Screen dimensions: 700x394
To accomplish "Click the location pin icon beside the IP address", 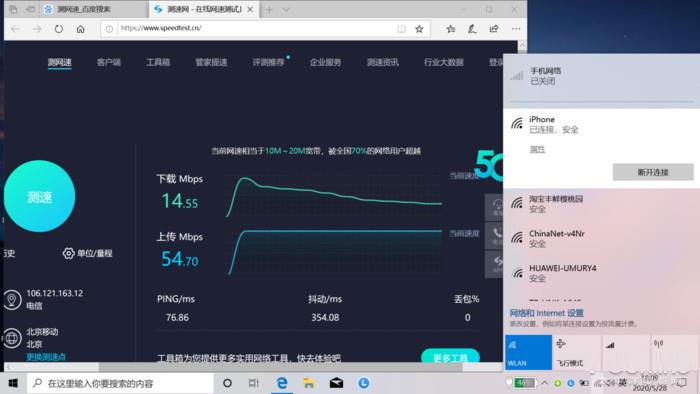I will click(12, 299).
